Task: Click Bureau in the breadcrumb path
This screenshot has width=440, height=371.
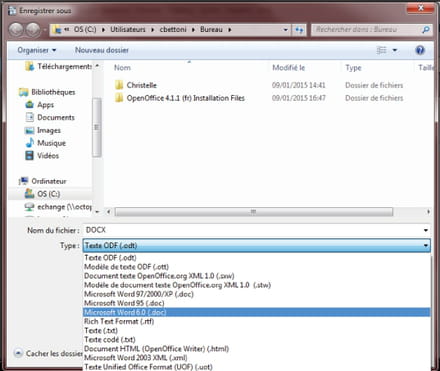Action: click(x=211, y=30)
